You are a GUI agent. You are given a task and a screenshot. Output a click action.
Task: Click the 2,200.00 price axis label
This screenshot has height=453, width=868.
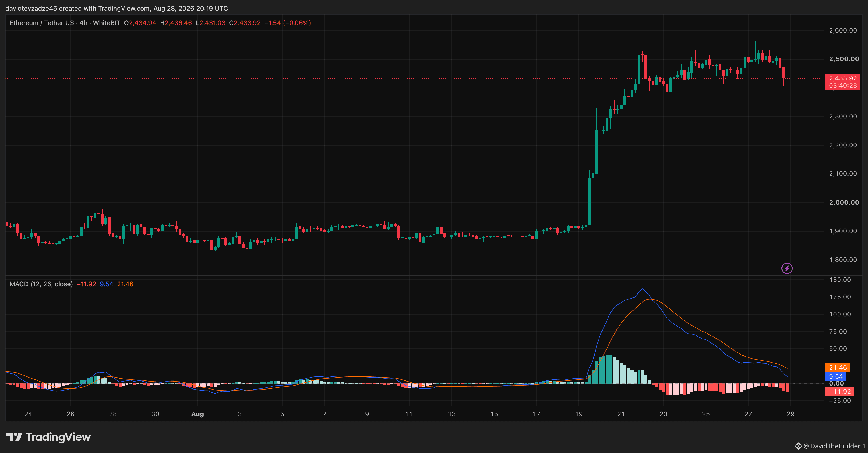tap(843, 145)
